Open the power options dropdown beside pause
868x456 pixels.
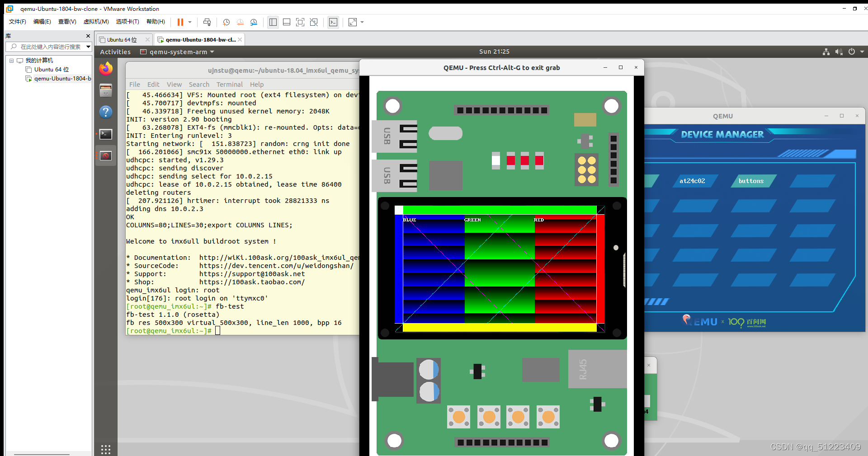[190, 22]
